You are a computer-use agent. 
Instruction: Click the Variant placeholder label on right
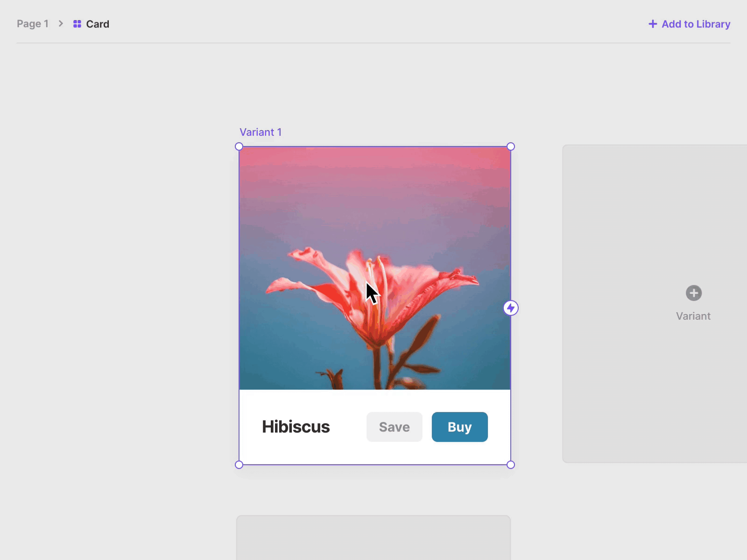click(x=693, y=316)
